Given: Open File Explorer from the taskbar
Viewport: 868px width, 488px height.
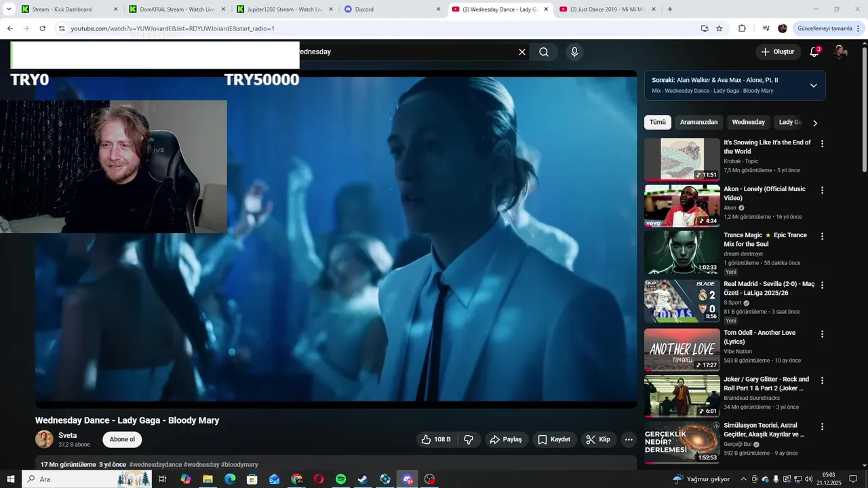Looking at the screenshot, I should click(x=208, y=479).
